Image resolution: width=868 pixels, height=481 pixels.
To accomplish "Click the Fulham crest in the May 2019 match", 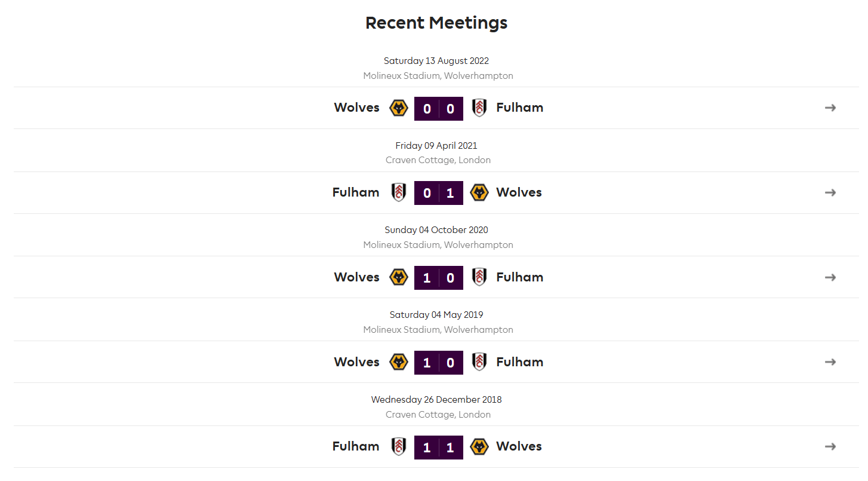I will pyautogui.click(x=479, y=362).
